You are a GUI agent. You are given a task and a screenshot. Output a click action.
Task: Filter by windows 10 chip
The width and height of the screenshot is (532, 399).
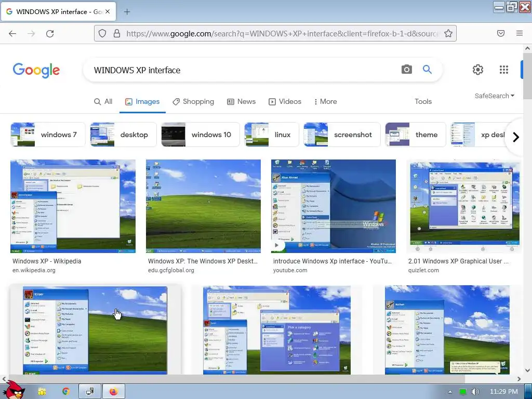click(x=201, y=135)
